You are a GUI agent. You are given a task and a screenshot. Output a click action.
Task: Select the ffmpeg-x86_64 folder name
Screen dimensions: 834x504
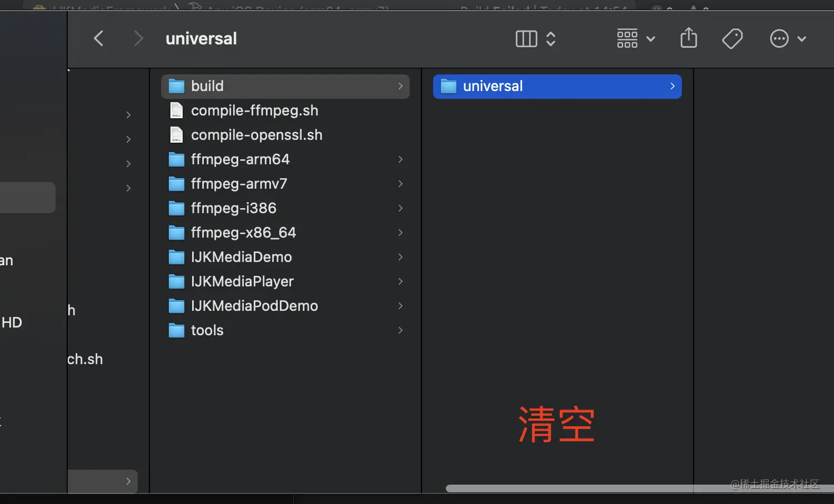pyautogui.click(x=243, y=233)
